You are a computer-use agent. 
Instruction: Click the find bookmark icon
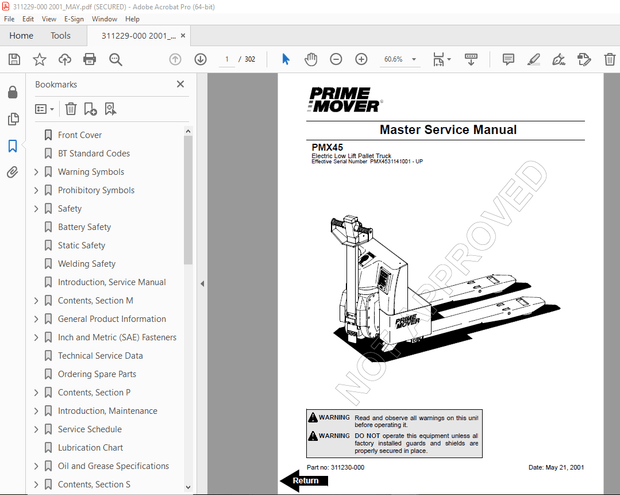(110, 109)
